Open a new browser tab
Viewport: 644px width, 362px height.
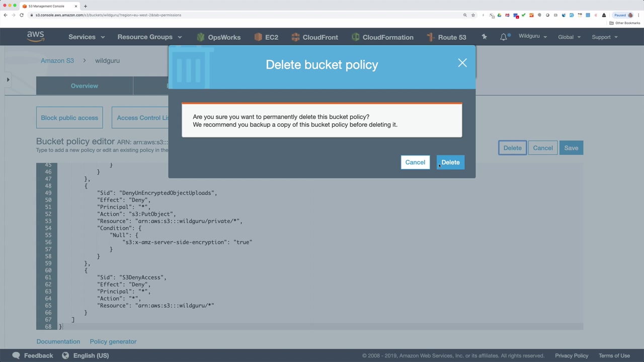pos(86,6)
